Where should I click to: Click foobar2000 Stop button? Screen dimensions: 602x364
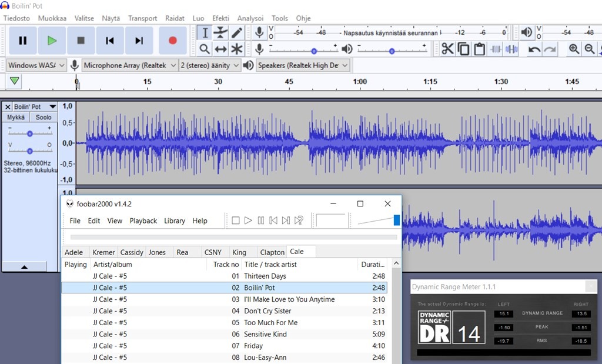tap(236, 221)
